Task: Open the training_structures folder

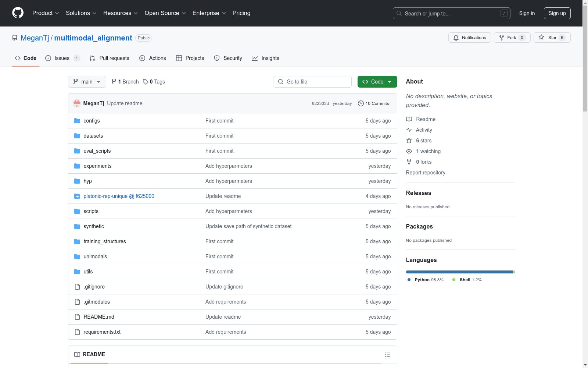Action: 105,241
